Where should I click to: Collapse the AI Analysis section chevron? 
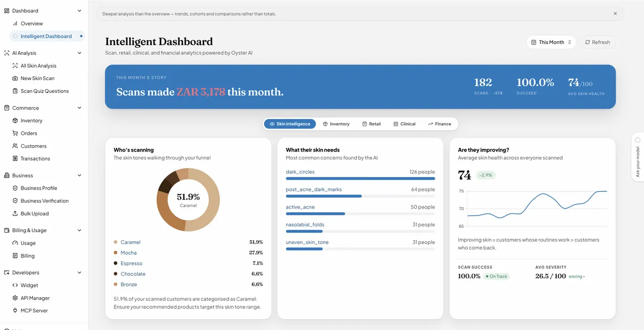pyautogui.click(x=79, y=53)
